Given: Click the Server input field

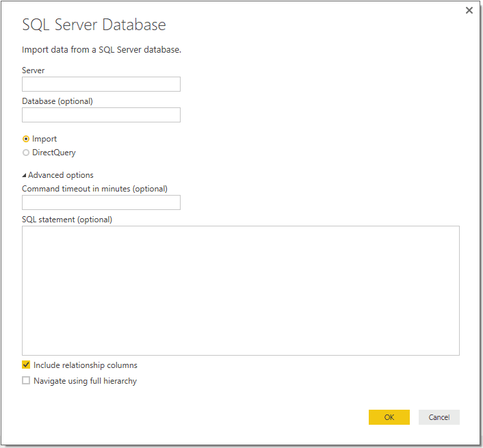Looking at the screenshot, I should pyautogui.click(x=101, y=84).
